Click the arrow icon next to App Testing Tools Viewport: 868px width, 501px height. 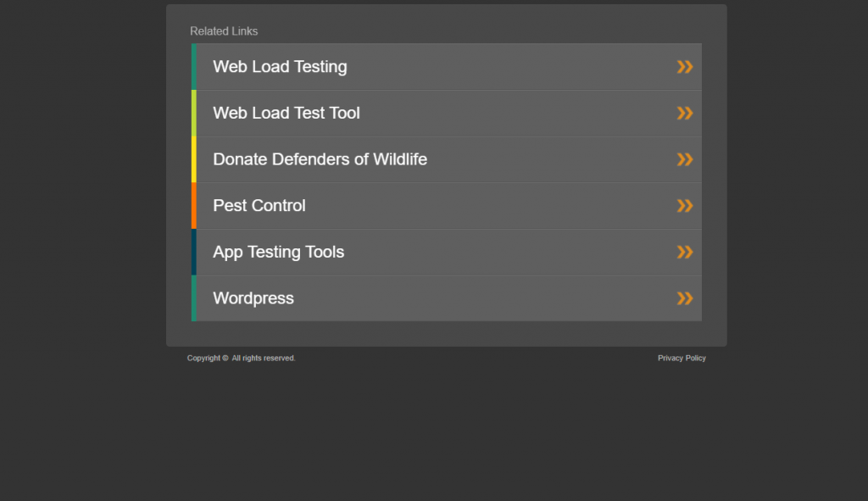pos(685,252)
